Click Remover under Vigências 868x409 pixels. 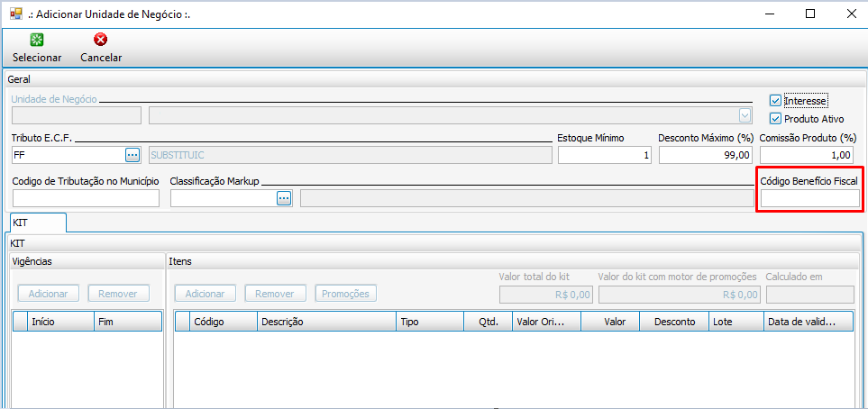(x=118, y=294)
